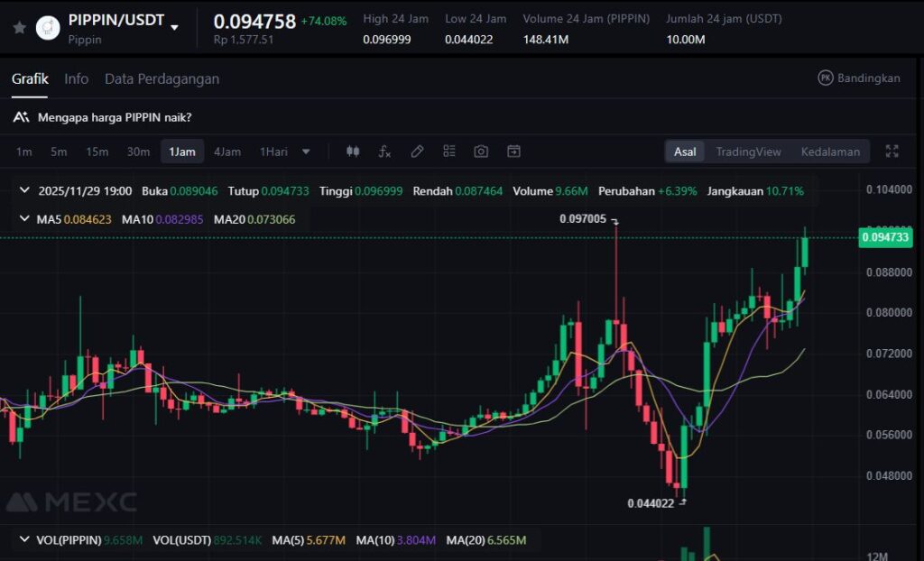This screenshot has width=924, height=561.
Task: Collapse the VOL(PIPPIN) volume indicator legend
Action: tap(23, 540)
